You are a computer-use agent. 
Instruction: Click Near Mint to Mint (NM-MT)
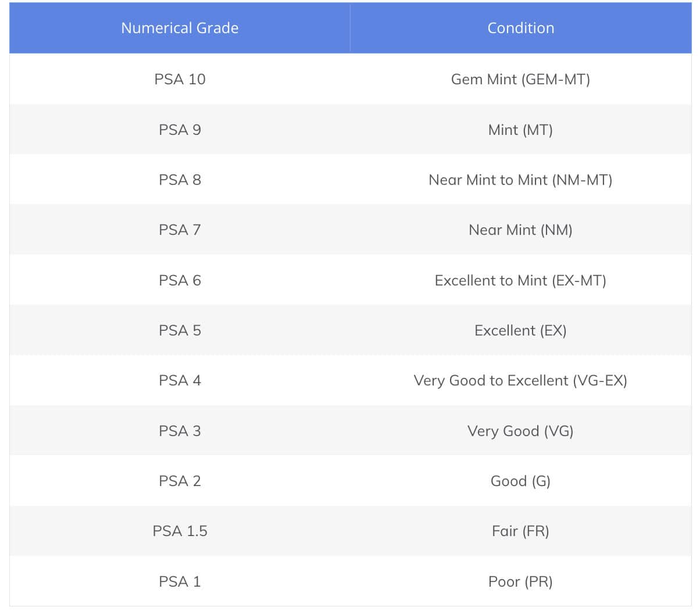(x=520, y=180)
